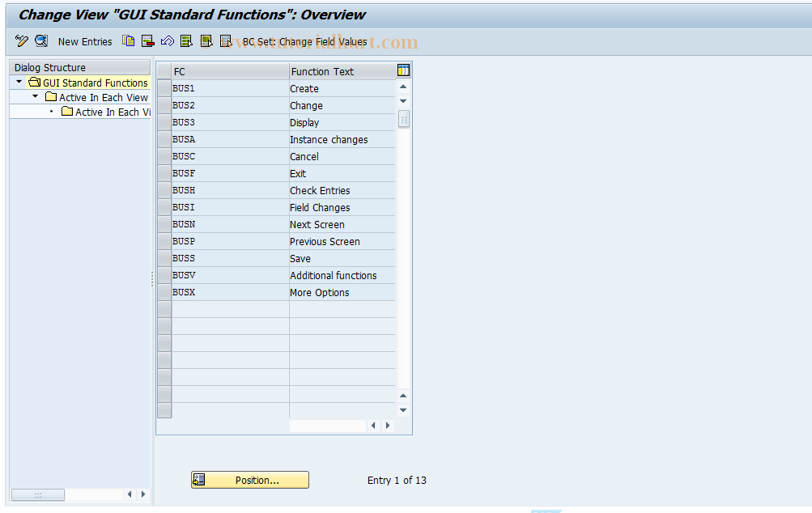Click the Save function text cell
The image size is (812, 513).
click(342, 258)
